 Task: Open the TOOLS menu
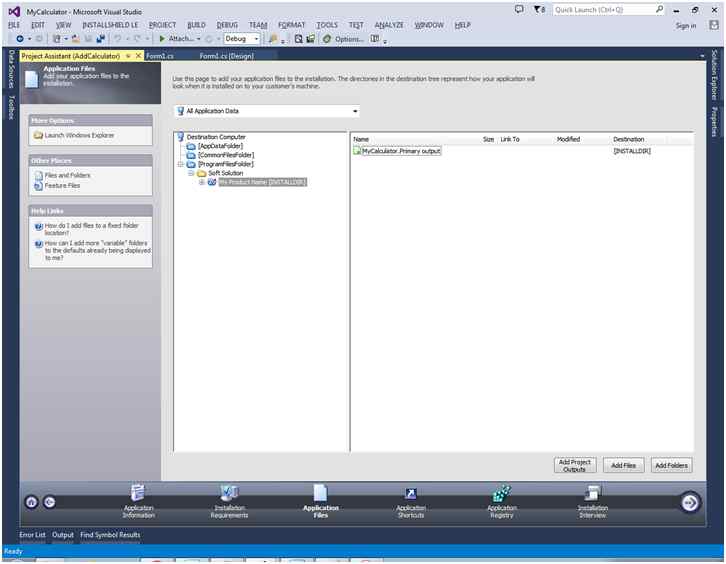click(x=327, y=25)
